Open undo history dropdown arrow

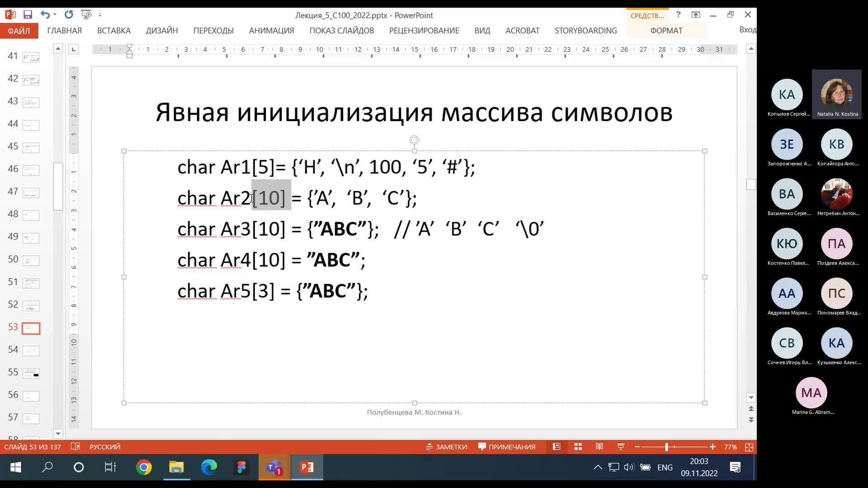click(55, 14)
